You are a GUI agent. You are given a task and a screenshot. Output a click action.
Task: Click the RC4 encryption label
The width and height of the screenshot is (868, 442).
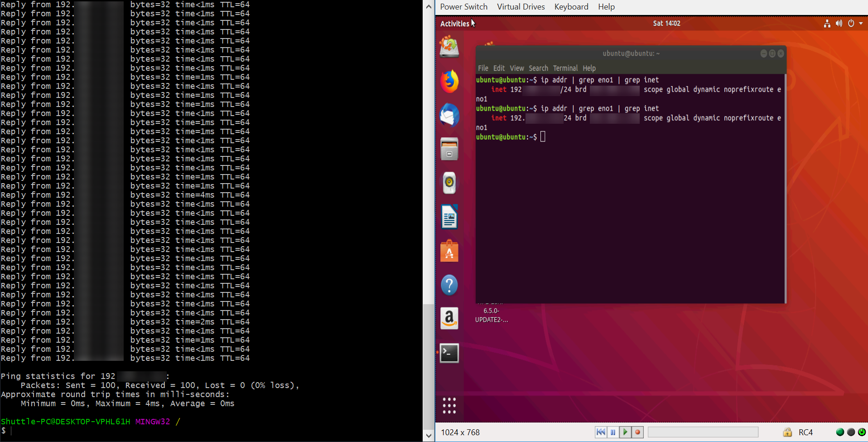[805, 432]
